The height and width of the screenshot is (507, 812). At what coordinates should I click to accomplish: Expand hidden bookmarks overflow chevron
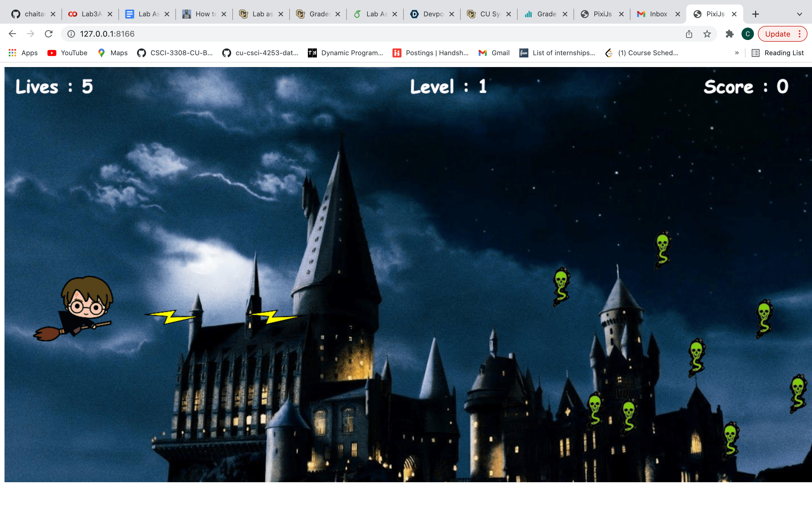click(736, 53)
